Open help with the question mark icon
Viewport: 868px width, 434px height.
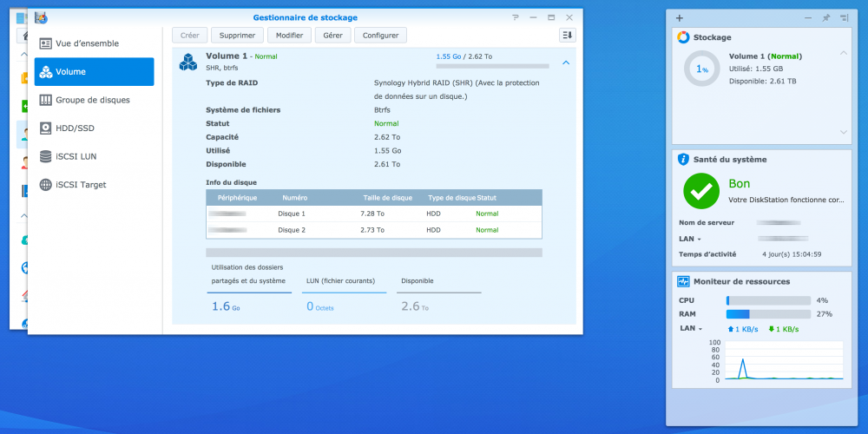[x=516, y=17]
